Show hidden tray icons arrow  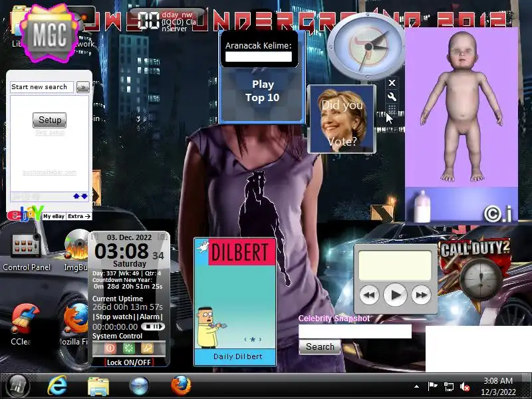click(x=417, y=386)
